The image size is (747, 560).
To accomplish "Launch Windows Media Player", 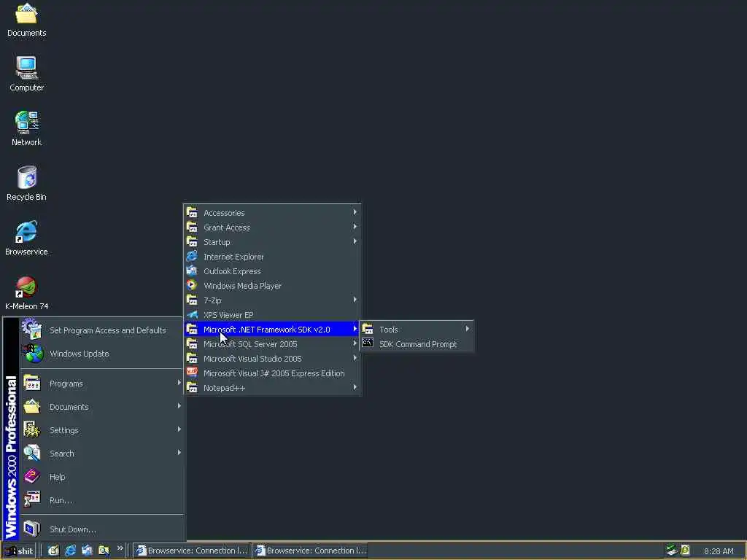I will click(272, 286).
